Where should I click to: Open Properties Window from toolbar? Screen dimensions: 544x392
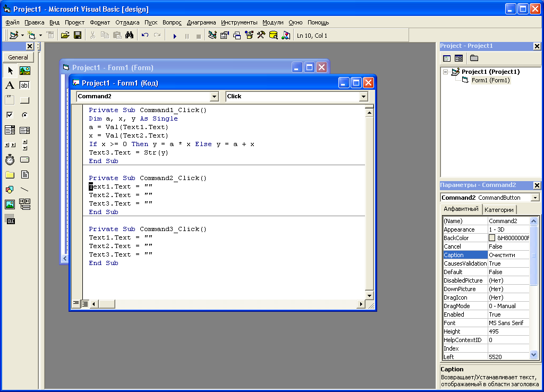[x=225, y=36]
